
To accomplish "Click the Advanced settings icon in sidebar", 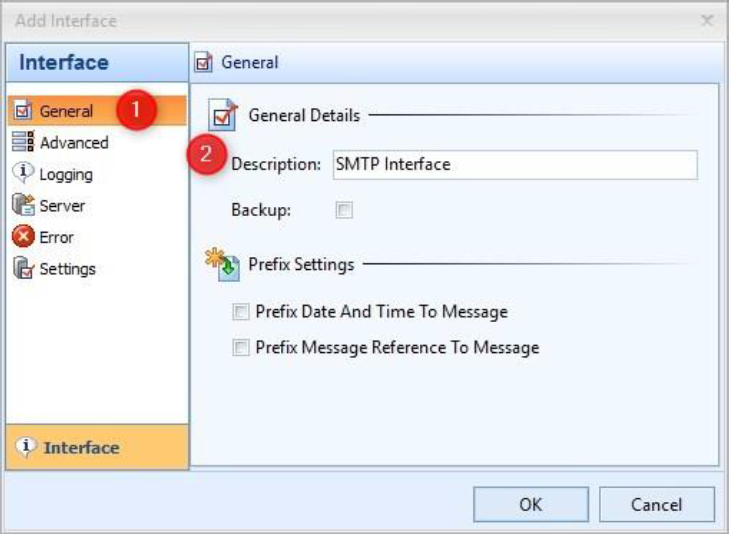I will (24, 143).
